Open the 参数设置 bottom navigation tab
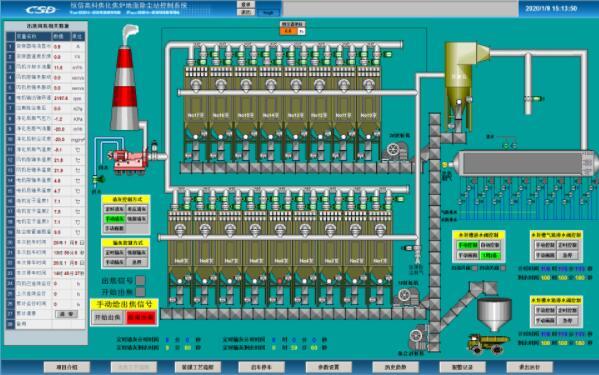This screenshot has height=375, width=599. 329,367
